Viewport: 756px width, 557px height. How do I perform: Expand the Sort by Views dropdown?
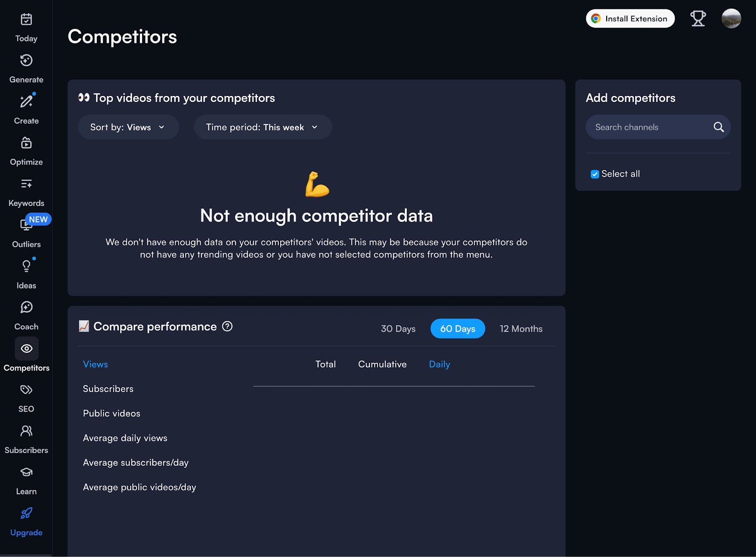(x=128, y=127)
